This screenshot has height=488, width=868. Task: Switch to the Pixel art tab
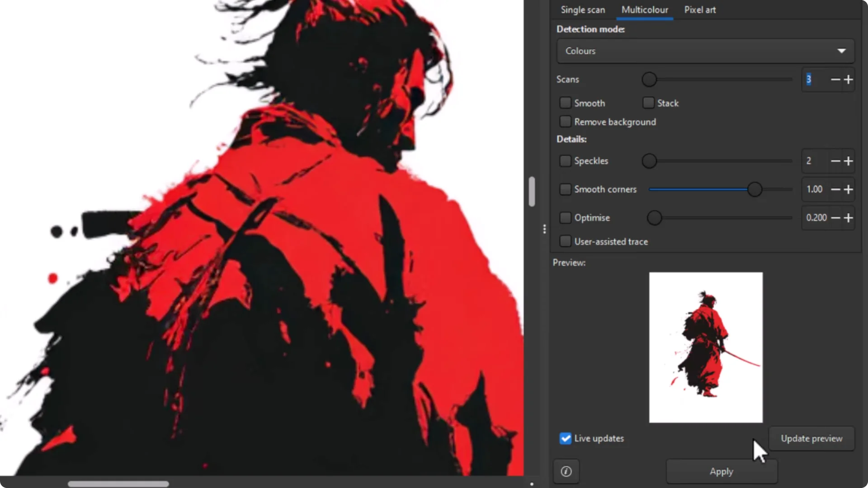[x=700, y=9]
